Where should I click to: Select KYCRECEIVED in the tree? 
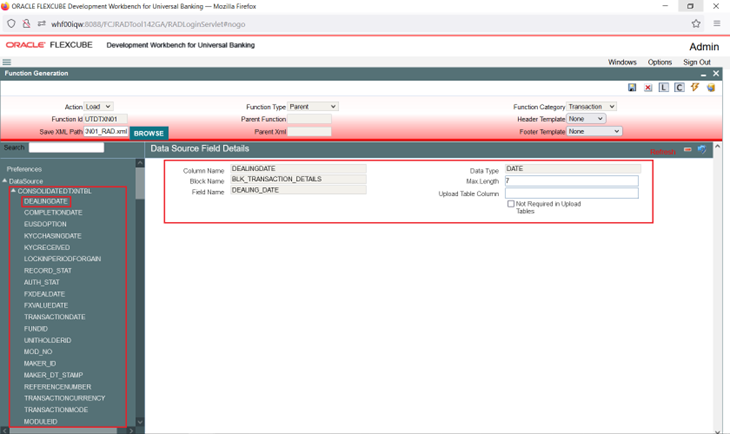point(47,247)
